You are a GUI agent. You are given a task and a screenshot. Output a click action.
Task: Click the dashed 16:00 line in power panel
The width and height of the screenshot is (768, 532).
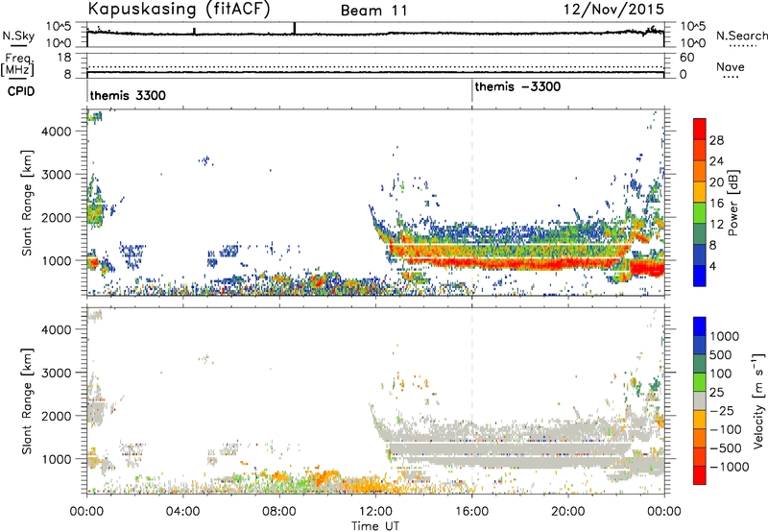471,202
